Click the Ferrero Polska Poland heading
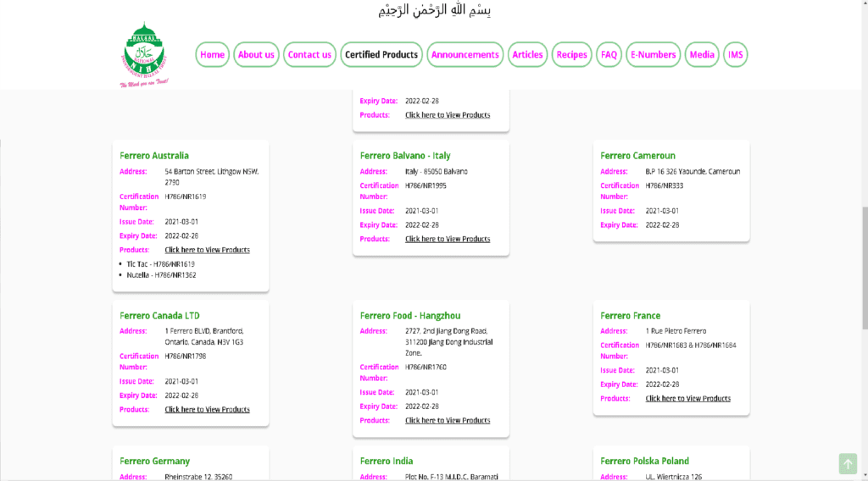 [x=644, y=461]
